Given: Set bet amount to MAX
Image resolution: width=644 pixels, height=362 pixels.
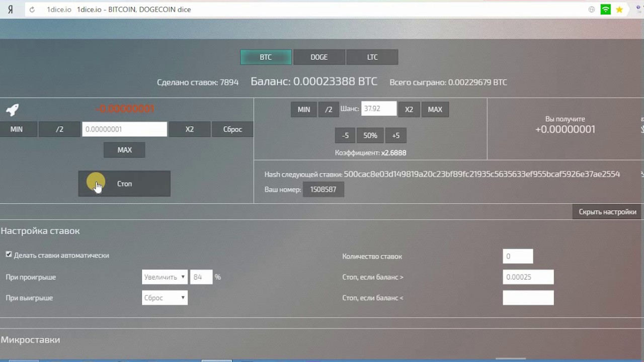Looking at the screenshot, I should click(124, 150).
